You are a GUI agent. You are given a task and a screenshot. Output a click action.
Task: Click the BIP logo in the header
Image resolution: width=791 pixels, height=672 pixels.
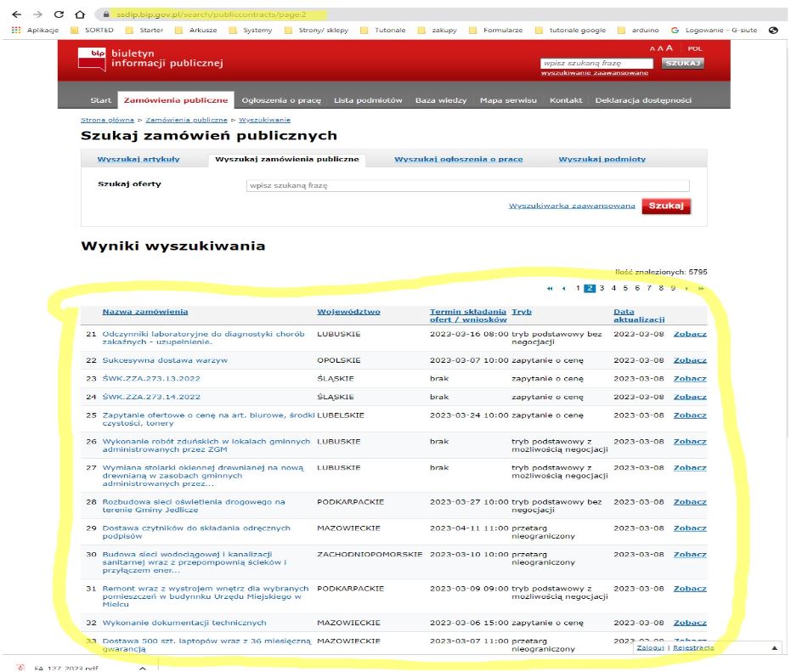tap(92, 59)
